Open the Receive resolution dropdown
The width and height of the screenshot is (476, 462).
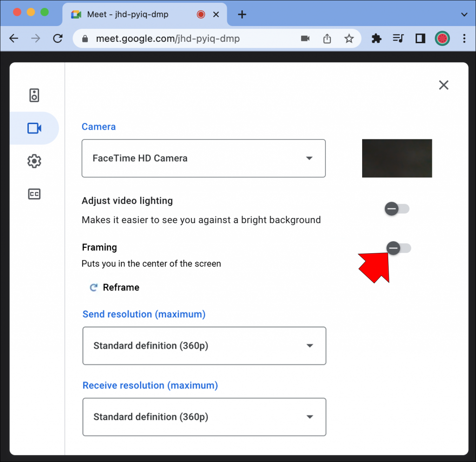[x=204, y=417]
